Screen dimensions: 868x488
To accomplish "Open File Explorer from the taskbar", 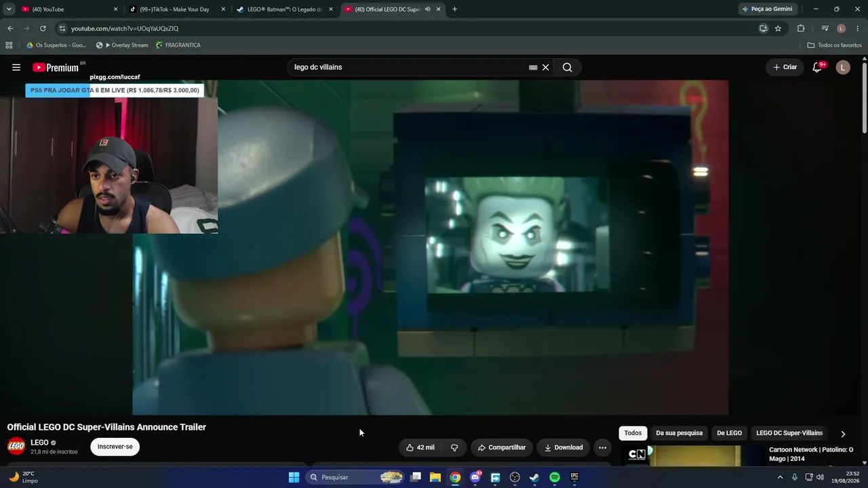I will [435, 477].
